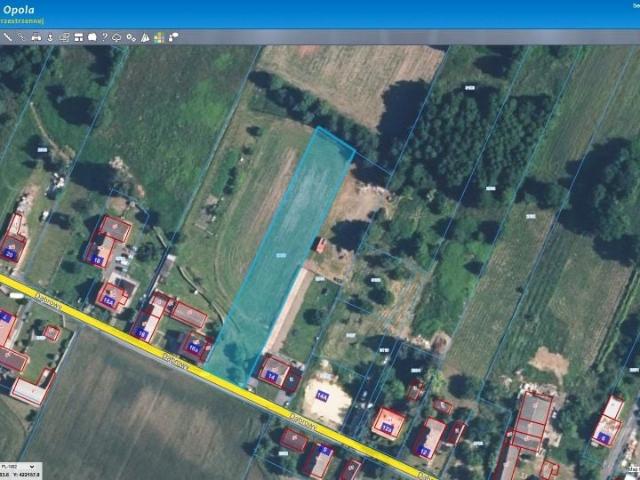Screen dimensions: 640x480
Task: Click the question mark help icon
Action: [x=104, y=37]
